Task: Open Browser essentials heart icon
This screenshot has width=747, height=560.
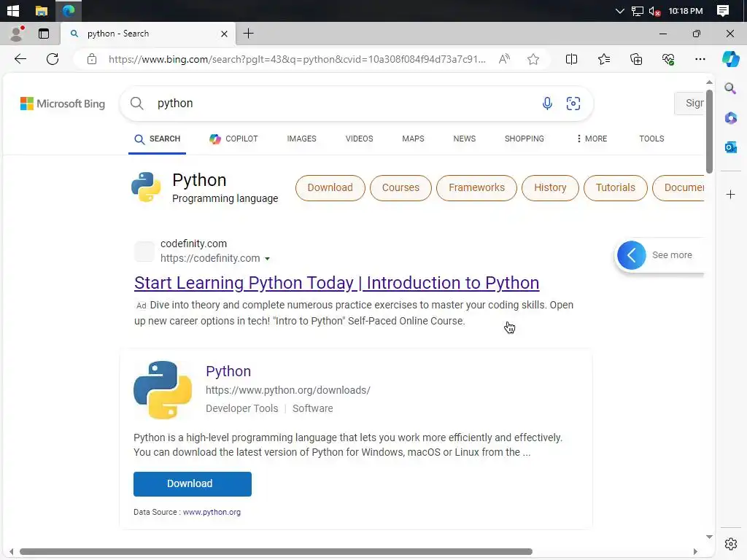Action: [x=668, y=59]
